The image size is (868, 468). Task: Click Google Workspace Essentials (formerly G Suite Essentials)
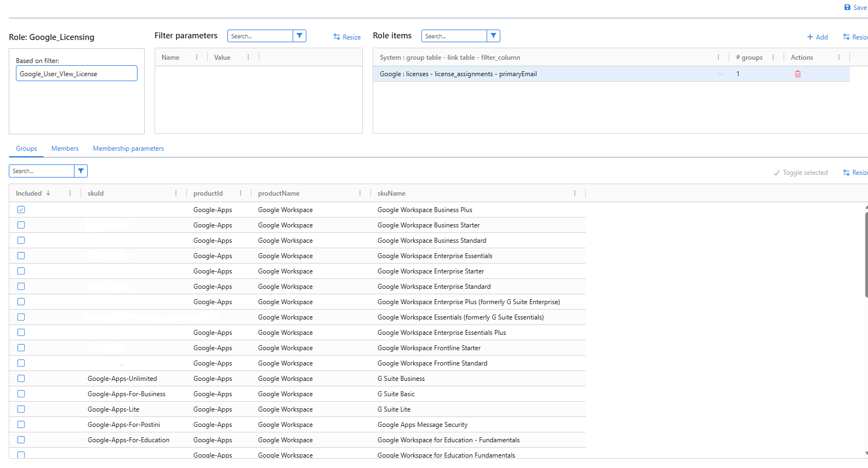[461, 317]
